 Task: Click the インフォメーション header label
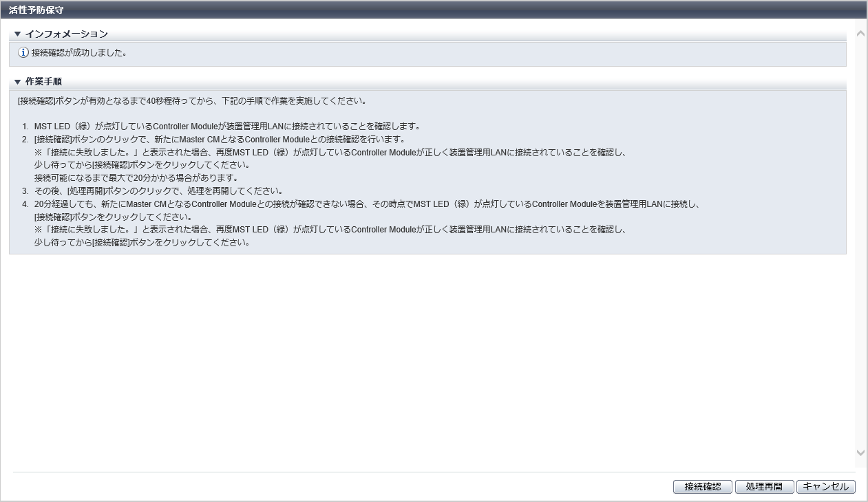(x=66, y=34)
